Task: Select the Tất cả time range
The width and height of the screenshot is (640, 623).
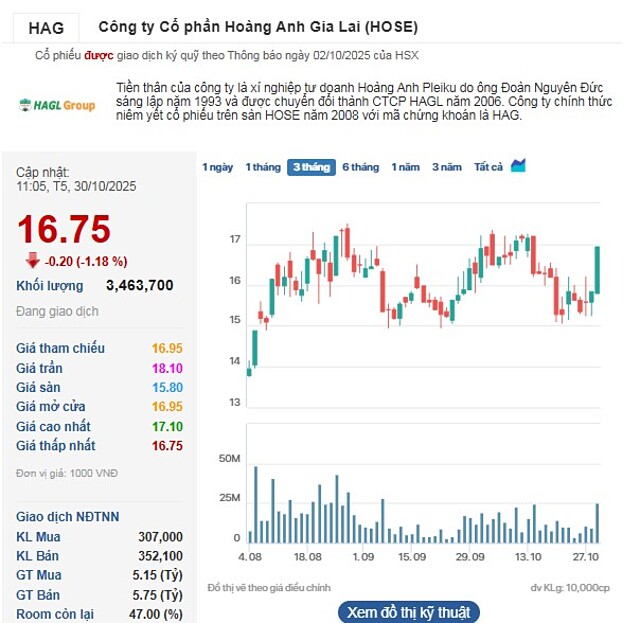Action: pos(488,167)
